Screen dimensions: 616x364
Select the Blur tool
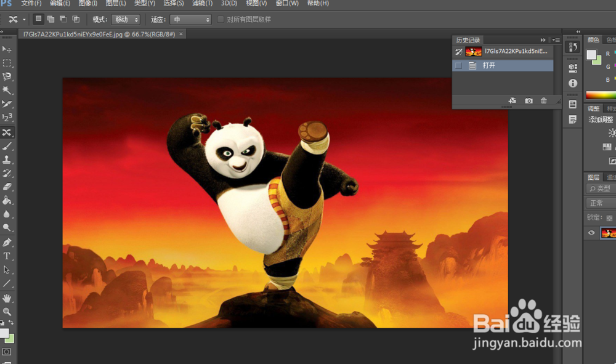tap(7, 214)
